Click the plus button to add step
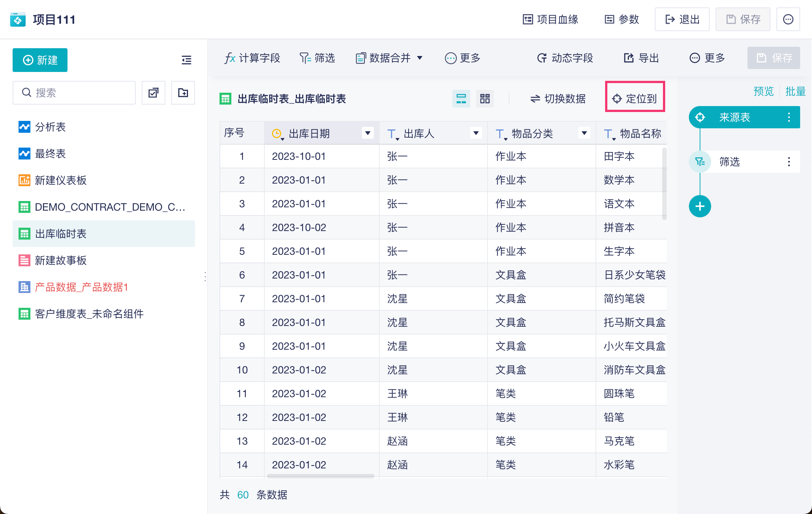 700,206
